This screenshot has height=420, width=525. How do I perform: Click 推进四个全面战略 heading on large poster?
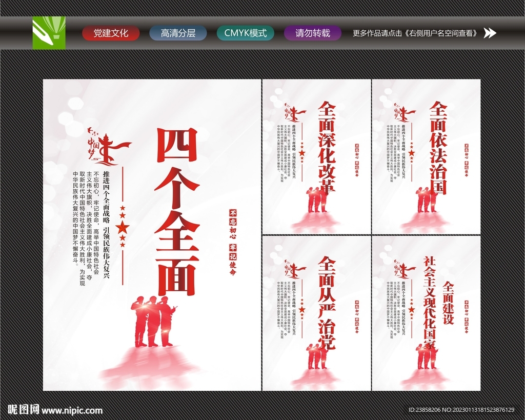(107, 197)
